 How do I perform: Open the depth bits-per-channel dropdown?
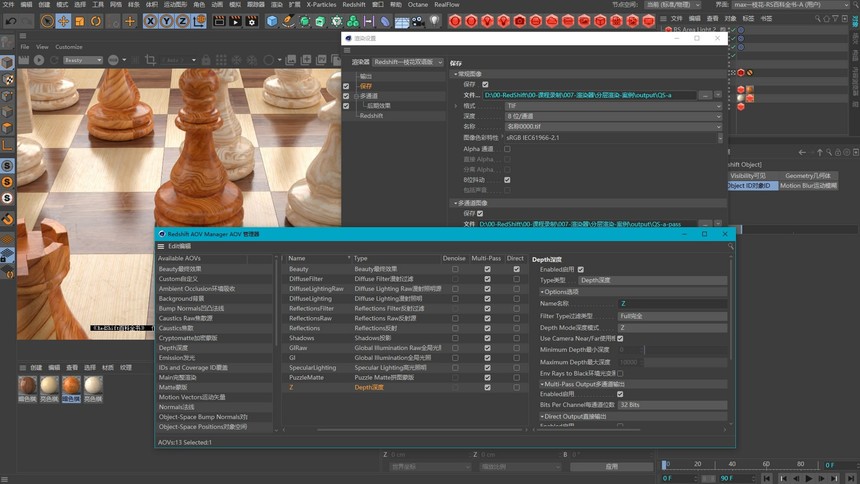point(613,116)
